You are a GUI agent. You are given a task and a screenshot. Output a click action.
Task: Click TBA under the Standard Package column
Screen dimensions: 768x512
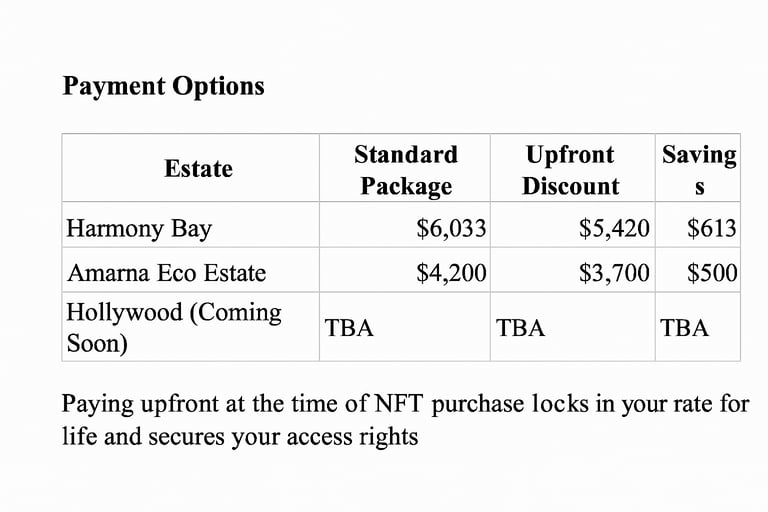tap(349, 327)
